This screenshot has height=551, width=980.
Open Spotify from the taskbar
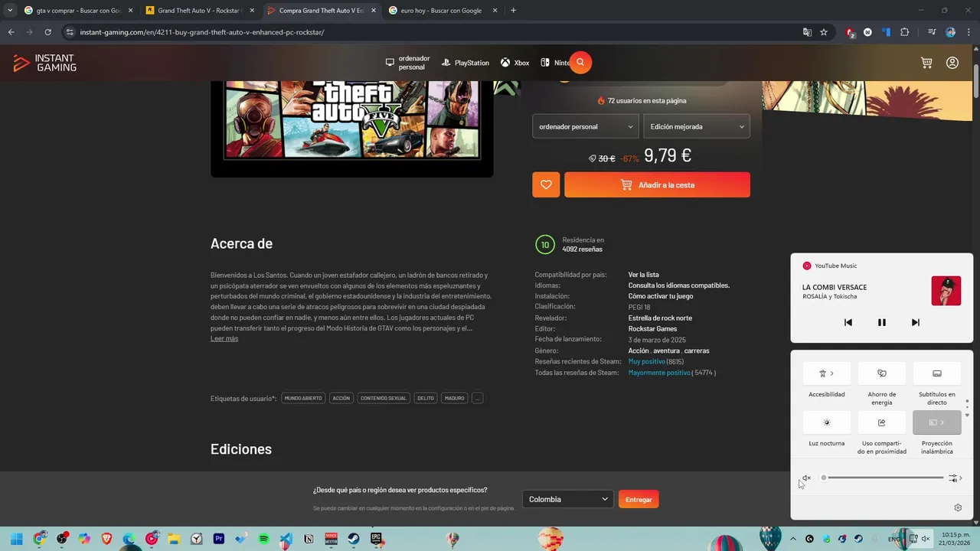263,539
